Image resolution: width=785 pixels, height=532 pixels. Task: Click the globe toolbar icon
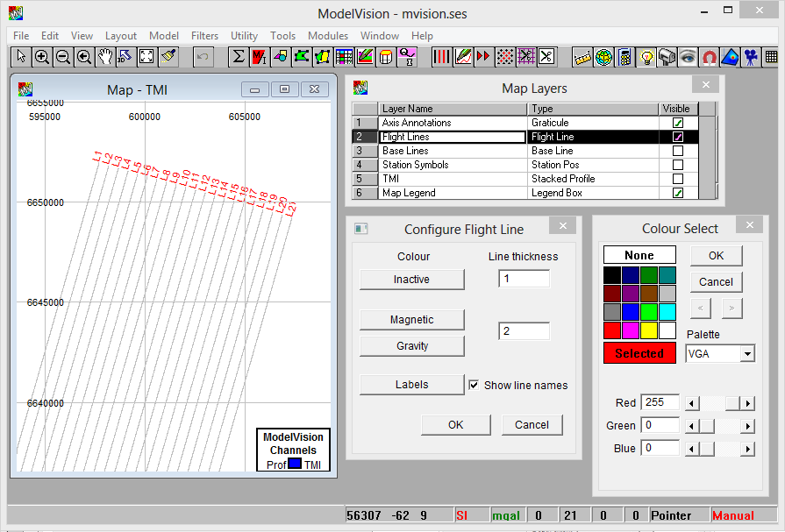603,57
